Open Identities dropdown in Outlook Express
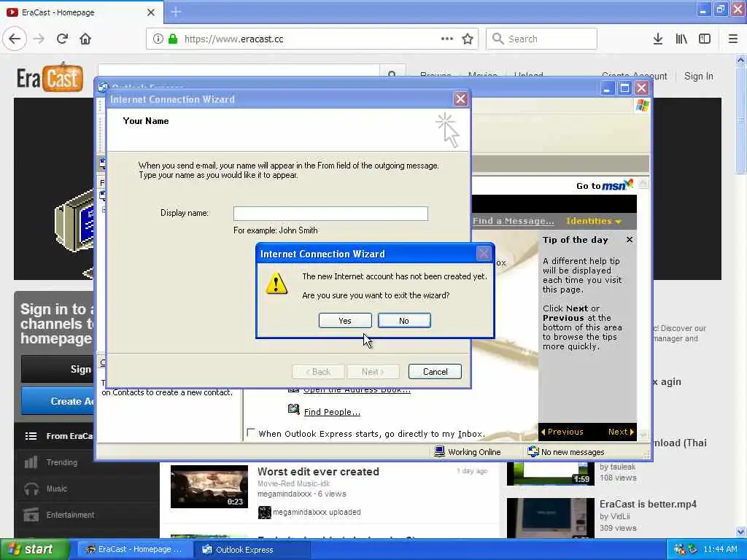The height and width of the screenshot is (560, 747). pos(594,221)
